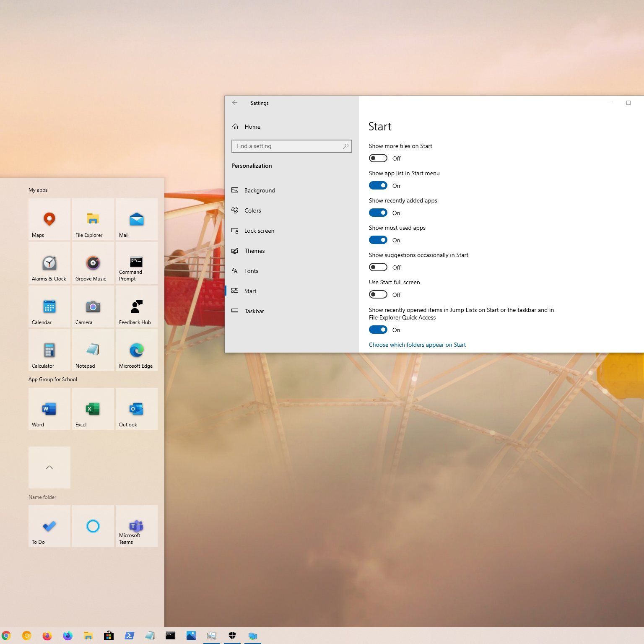Click Firefox icon in the taskbar

coord(47,636)
